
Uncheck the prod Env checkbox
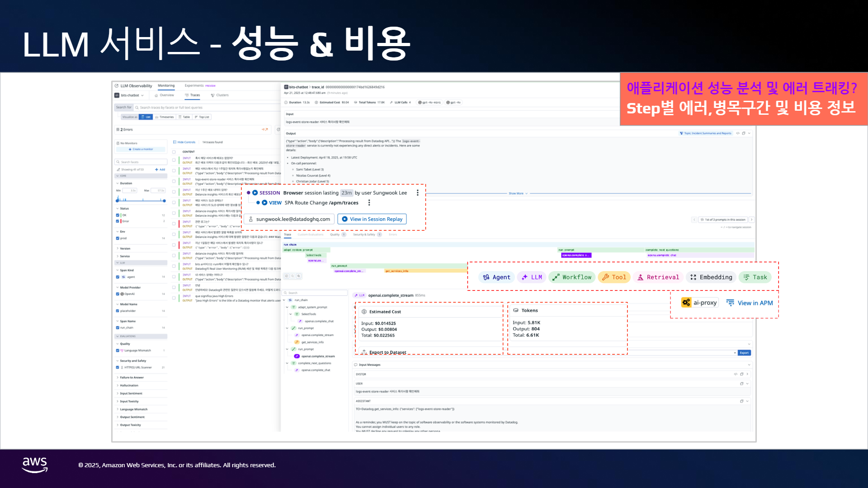pos(118,238)
